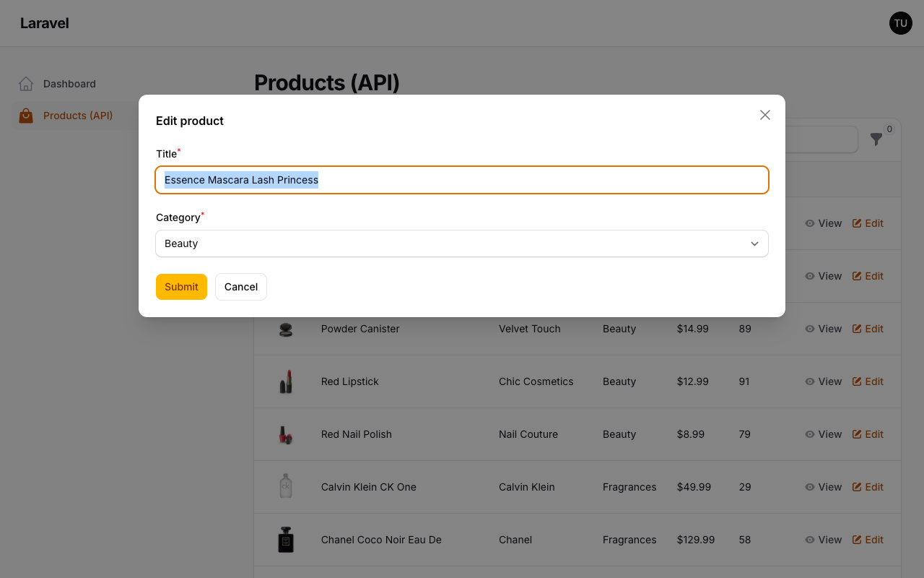Click the Title input field
The width and height of the screenshot is (924, 578).
(462, 180)
